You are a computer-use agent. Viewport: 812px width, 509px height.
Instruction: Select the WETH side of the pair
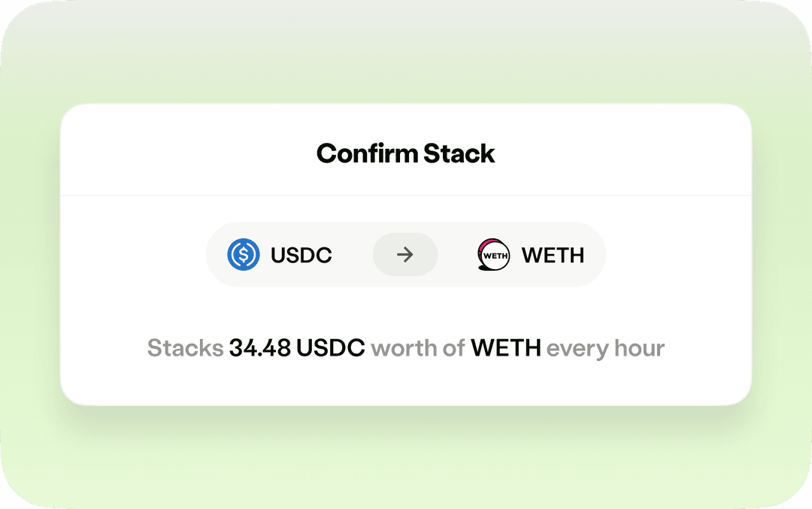(x=530, y=255)
